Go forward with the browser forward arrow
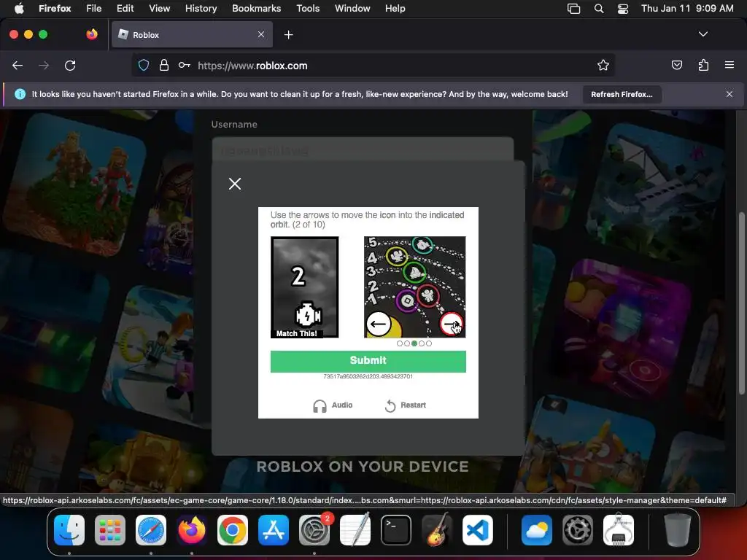The height and width of the screenshot is (560, 747). [x=44, y=66]
